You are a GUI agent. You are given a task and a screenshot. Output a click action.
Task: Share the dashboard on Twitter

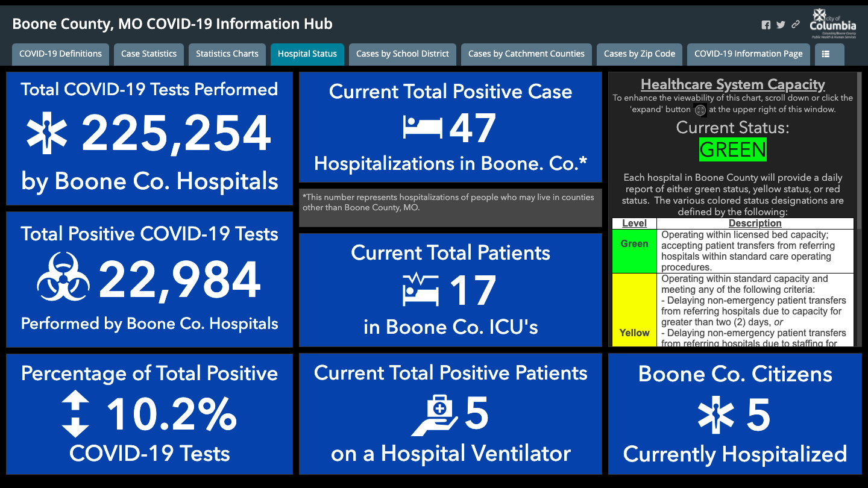[x=781, y=25]
